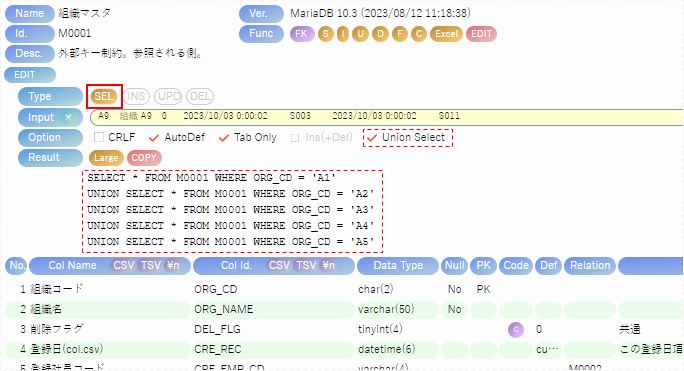Click the ¥n badge in Col Name header
Screen dimensions: 684x371
point(173,265)
